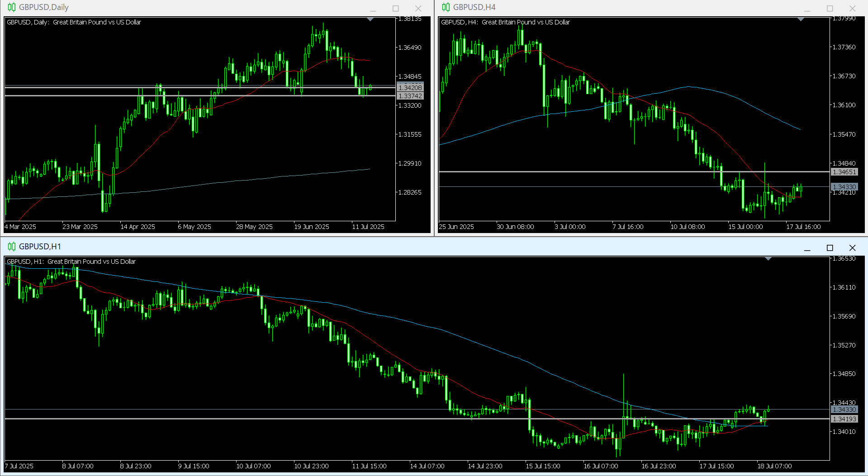Image resolution: width=868 pixels, height=476 pixels.
Task: Close the GBPUSD,Daily chart window
Action: point(418,9)
